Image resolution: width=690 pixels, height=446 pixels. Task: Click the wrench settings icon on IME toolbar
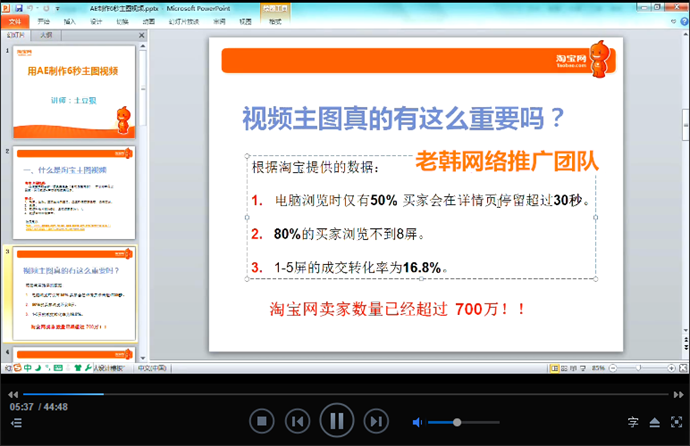[x=88, y=368]
